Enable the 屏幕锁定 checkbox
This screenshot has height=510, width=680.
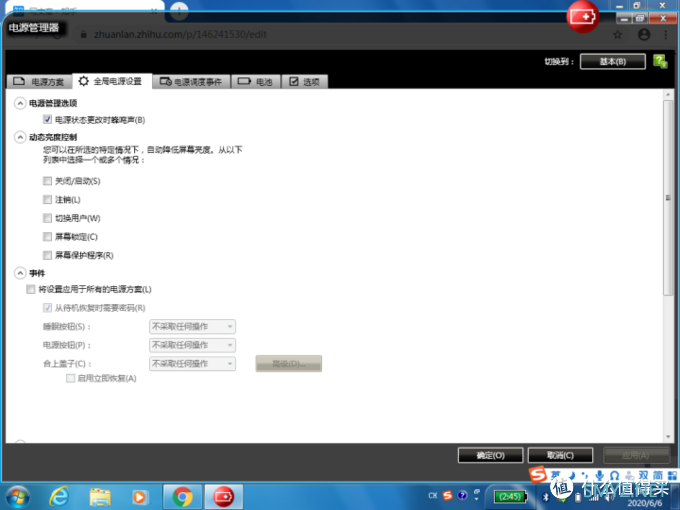[47, 237]
